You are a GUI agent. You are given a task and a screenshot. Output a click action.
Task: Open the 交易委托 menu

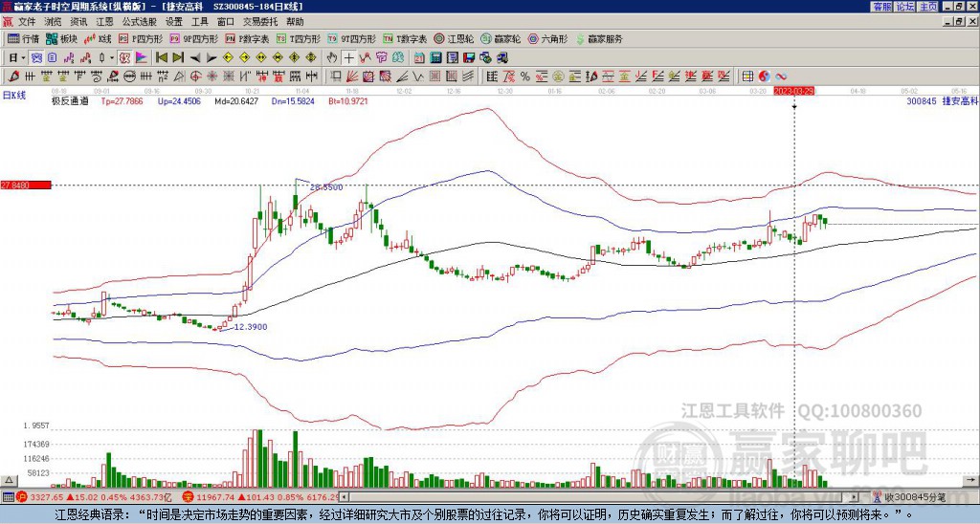pos(260,22)
